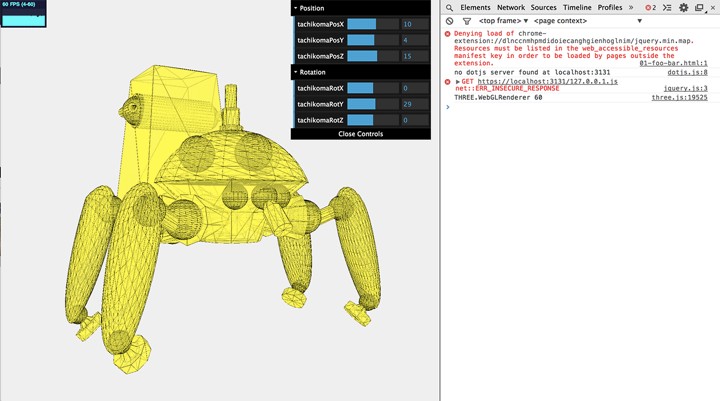Adjust the tachikomaRotX slider
The image size is (720, 401).
coord(372,88)
